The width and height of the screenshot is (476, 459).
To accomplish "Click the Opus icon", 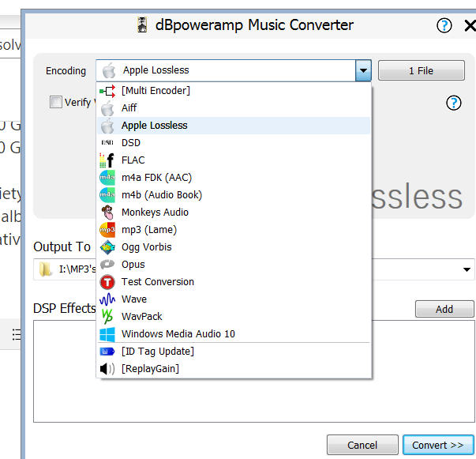I will [107, 265].
